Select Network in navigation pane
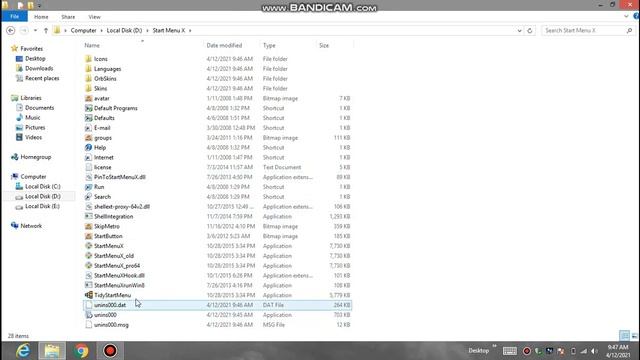 (31, 226)
